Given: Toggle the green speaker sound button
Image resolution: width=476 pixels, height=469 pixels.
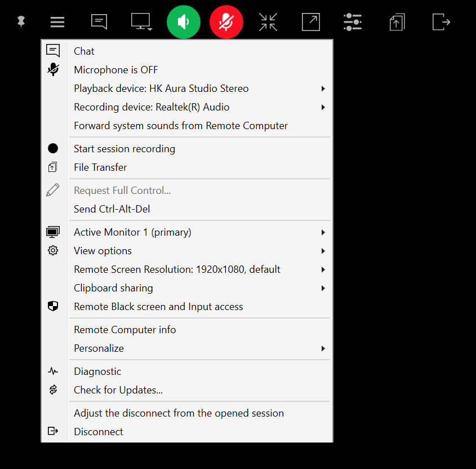Looking at the screenshot, I should pos(184,22).
